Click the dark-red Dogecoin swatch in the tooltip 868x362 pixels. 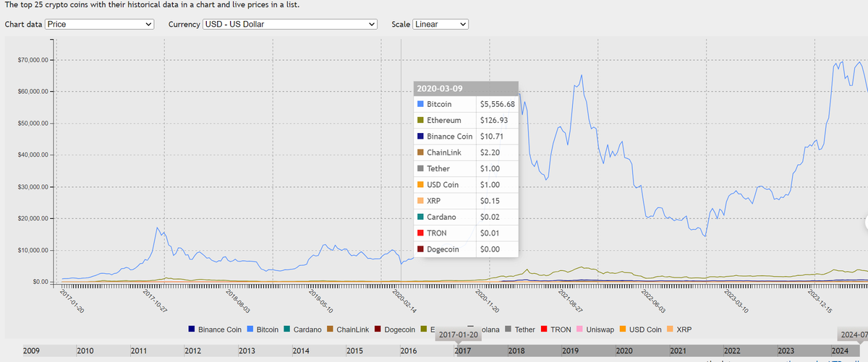[x=421, y=249]
